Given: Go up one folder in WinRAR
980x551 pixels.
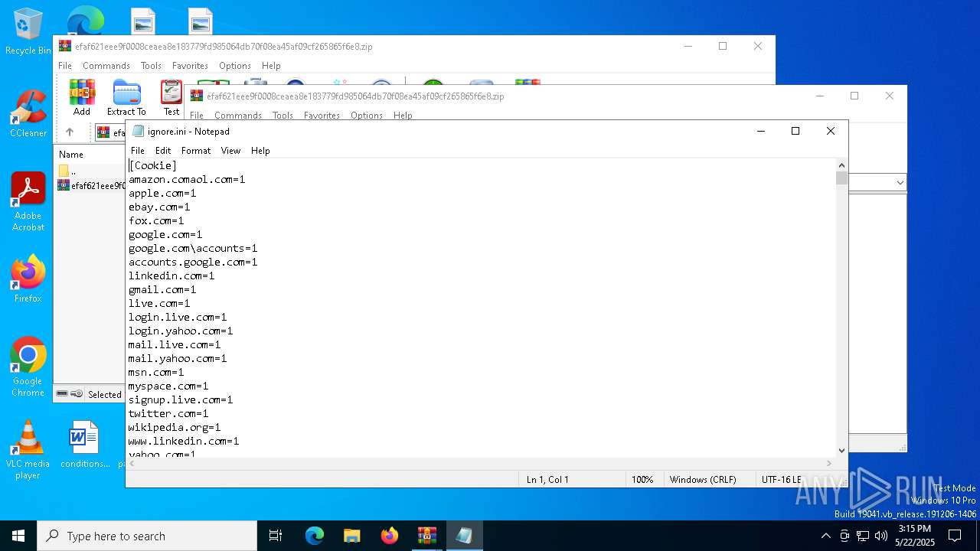Looking at the screenshot, I should click(70, 132).
